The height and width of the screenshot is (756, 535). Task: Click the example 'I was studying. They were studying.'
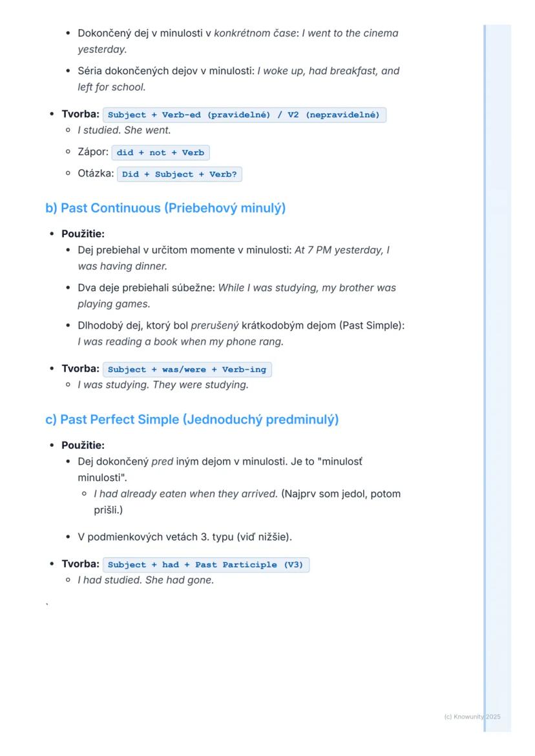(x=163, y=385)
